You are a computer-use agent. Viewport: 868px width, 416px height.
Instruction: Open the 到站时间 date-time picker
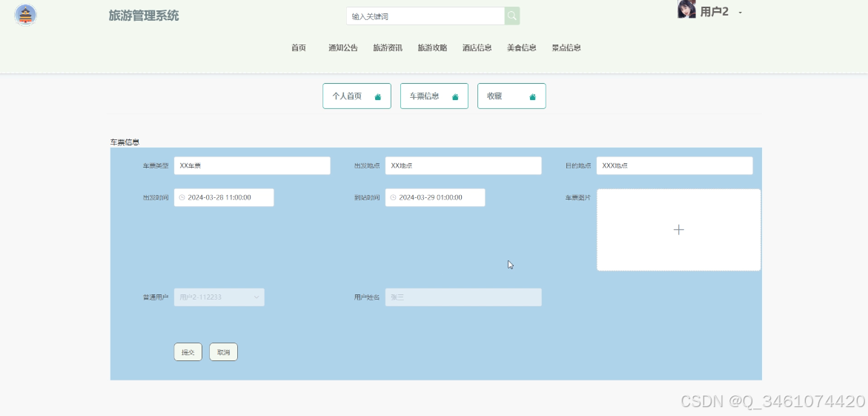click(435, 197)
